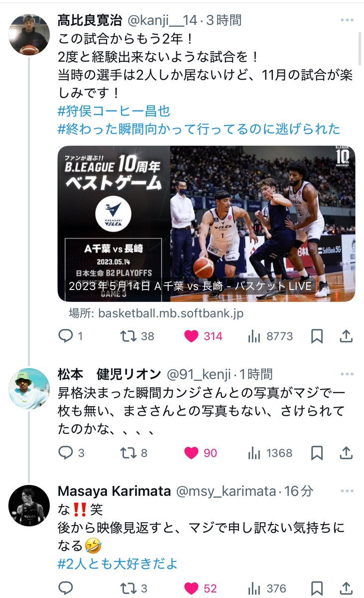Open more options on Masaya Karimata's tweet

347,491
